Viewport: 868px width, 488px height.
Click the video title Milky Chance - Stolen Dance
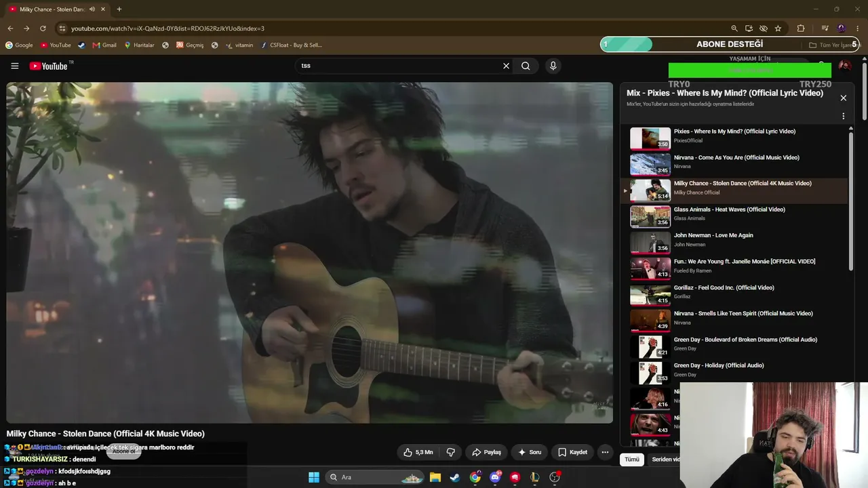[x=106, y=434]
